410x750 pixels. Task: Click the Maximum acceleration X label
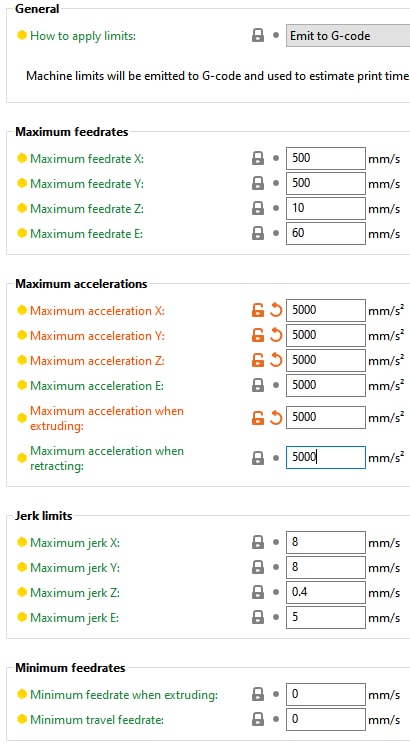(x=97, y=311)
